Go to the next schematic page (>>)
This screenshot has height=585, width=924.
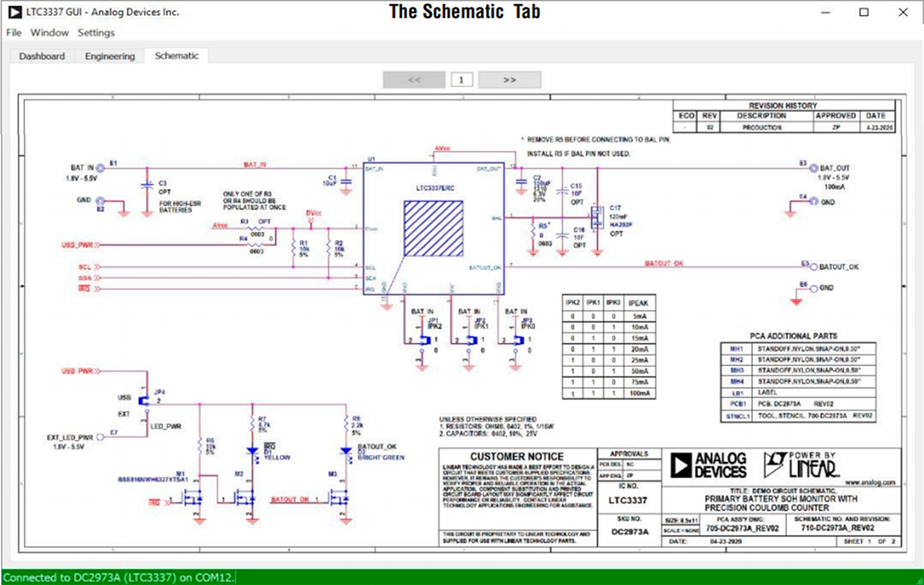[x=509, y=79]
